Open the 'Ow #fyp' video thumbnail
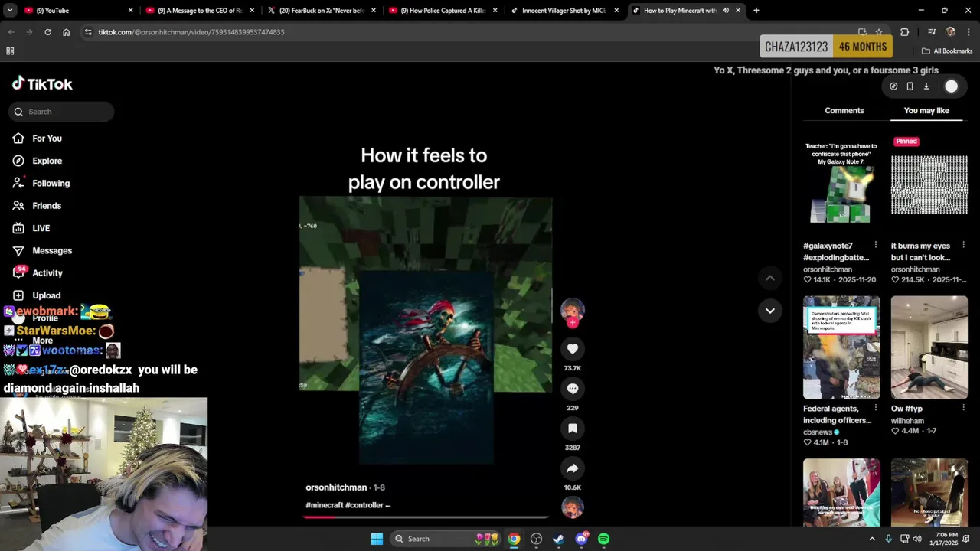Viewport: 980px width, 551px height. coord(929,347)
